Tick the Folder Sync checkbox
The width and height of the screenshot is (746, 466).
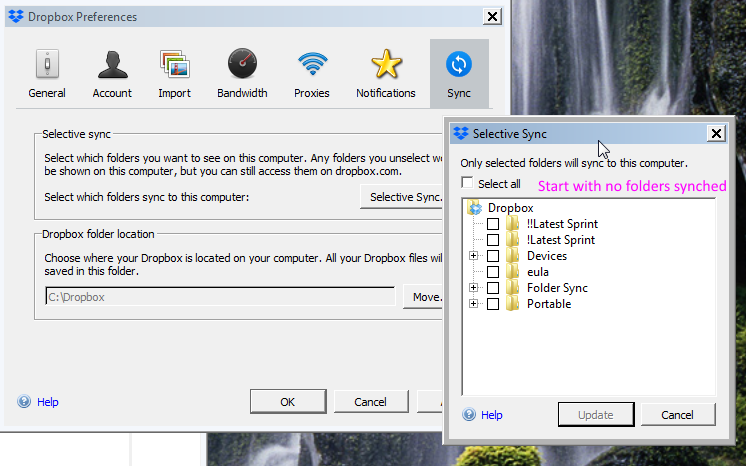493,288
